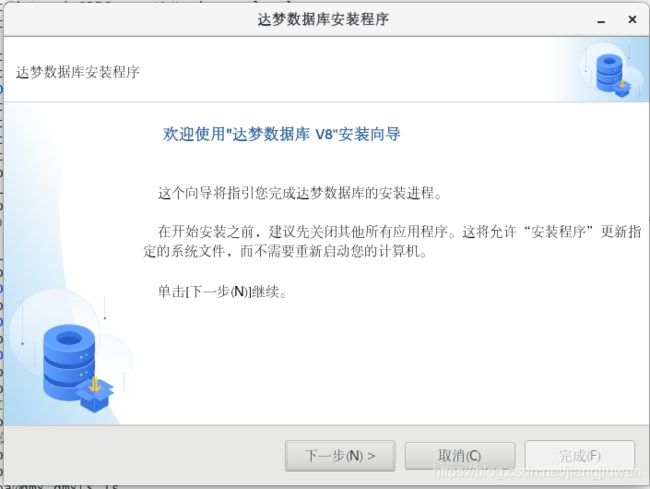Screen dimensions: 650x489
Task: Click the yellow download arrow box in illustration
Action: tap(95, 393)
